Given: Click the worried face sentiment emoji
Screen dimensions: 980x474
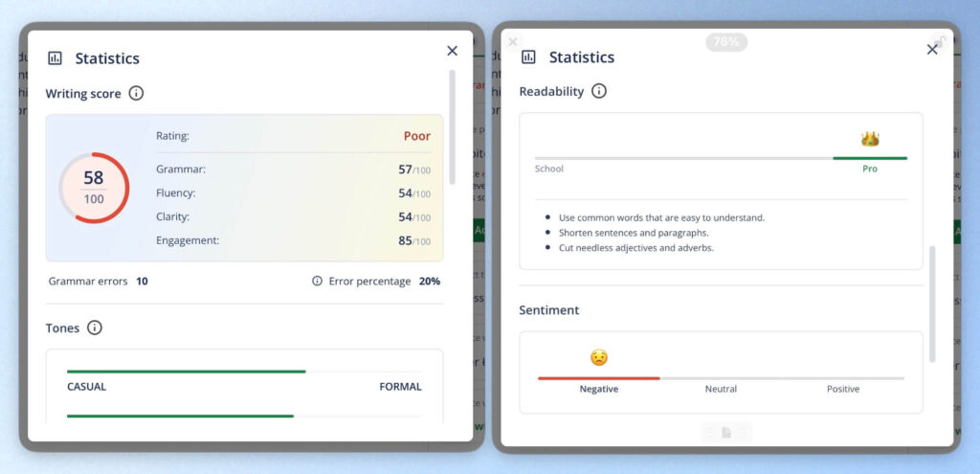Looking at the screenshot, I should 599,358.
